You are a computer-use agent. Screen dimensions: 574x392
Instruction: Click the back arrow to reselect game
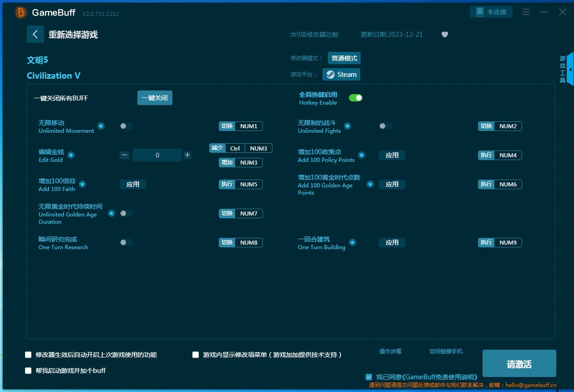point(35,35)
